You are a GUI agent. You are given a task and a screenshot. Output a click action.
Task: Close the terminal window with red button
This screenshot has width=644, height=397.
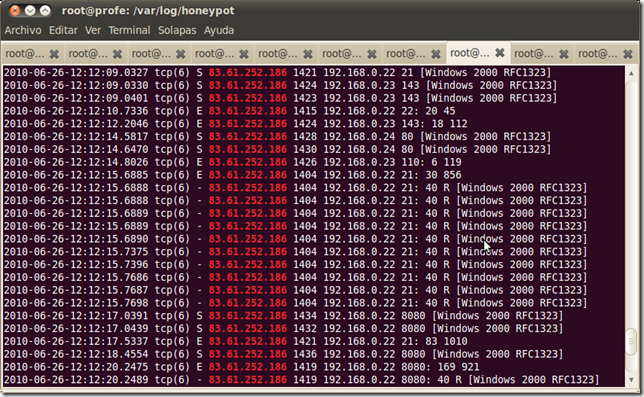[x=15, y=10]
